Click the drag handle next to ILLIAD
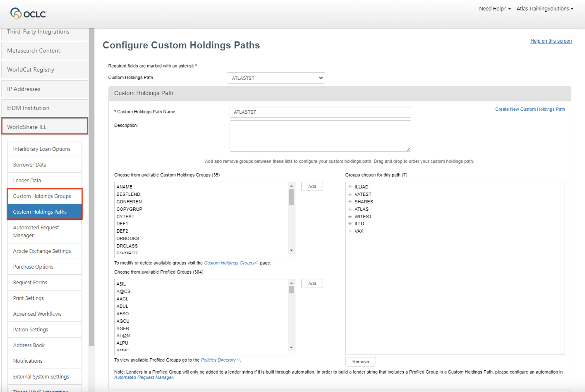This screenshot has height=392, width=585. pos(350,187)
